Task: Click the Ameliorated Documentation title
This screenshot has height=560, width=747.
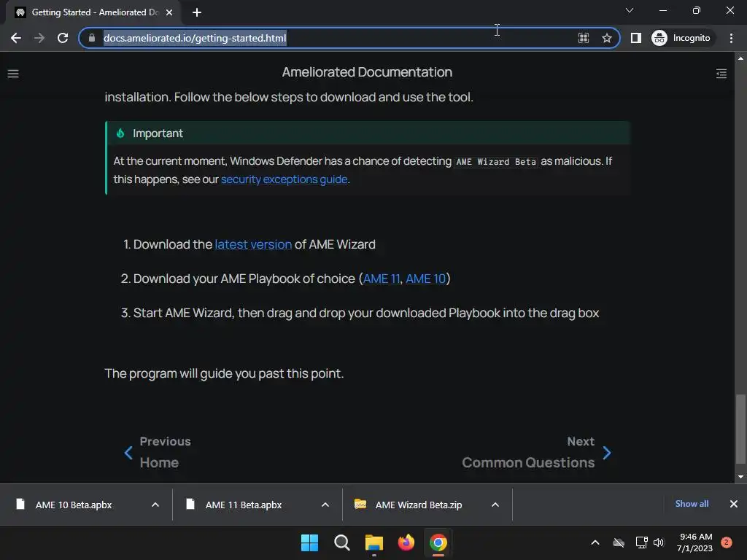Action: 367,72
